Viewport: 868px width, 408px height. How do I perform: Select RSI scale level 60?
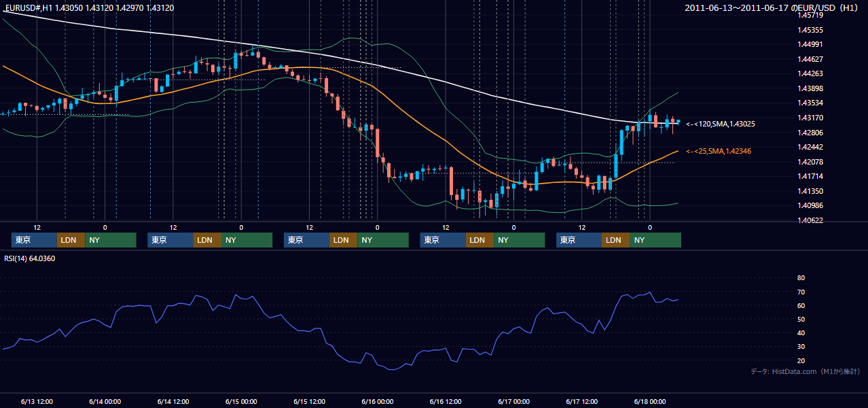click(801, 305)
